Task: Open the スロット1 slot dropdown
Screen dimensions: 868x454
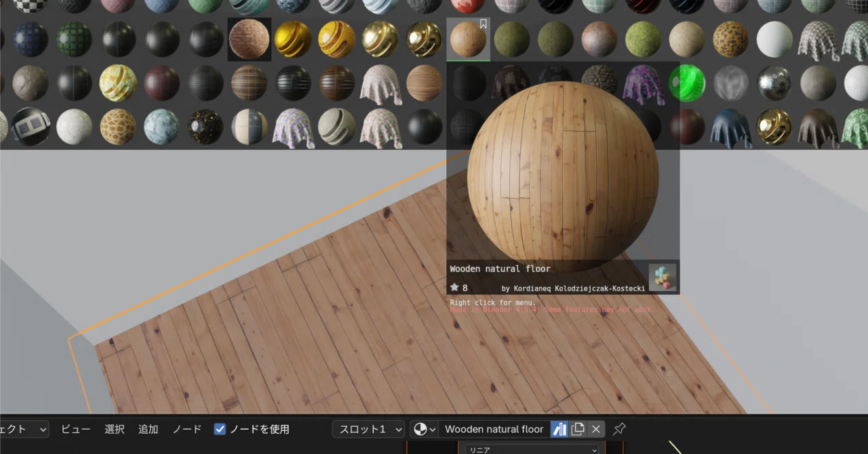Action: [x=369, y=429]
